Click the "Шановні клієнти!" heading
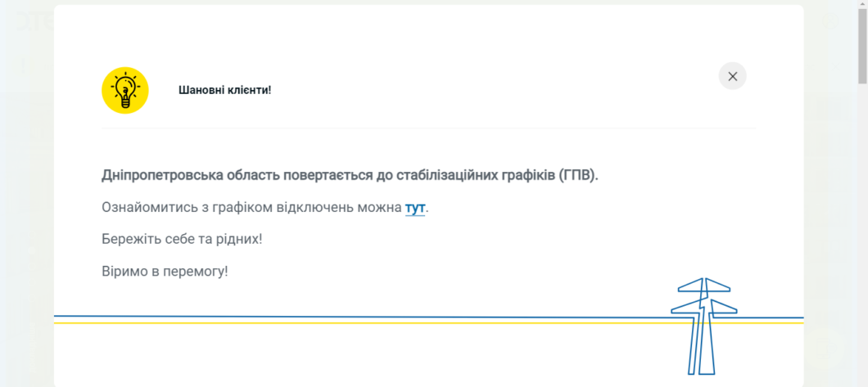The width and height of the screenshot is (868, 387). click(x=224, y=90)
